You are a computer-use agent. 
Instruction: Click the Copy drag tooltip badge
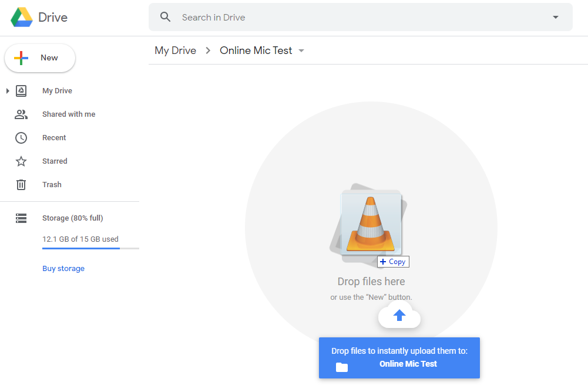tap(393, 262)
